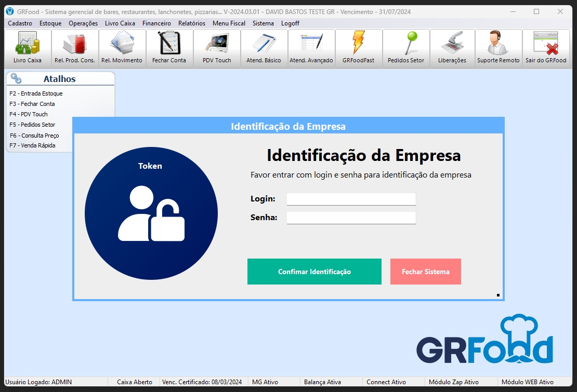Click the Login input field

click(x=351, y=199)
